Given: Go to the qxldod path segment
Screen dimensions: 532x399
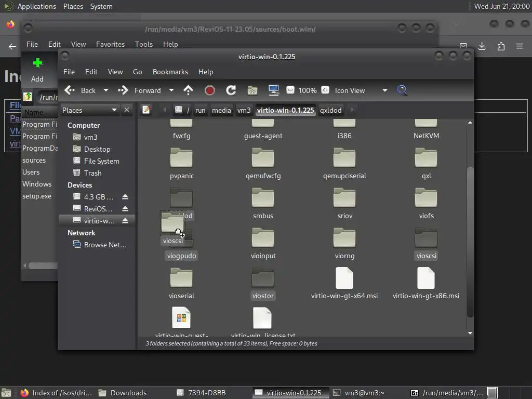Looking at the screenshot, I should click(331, 110).
